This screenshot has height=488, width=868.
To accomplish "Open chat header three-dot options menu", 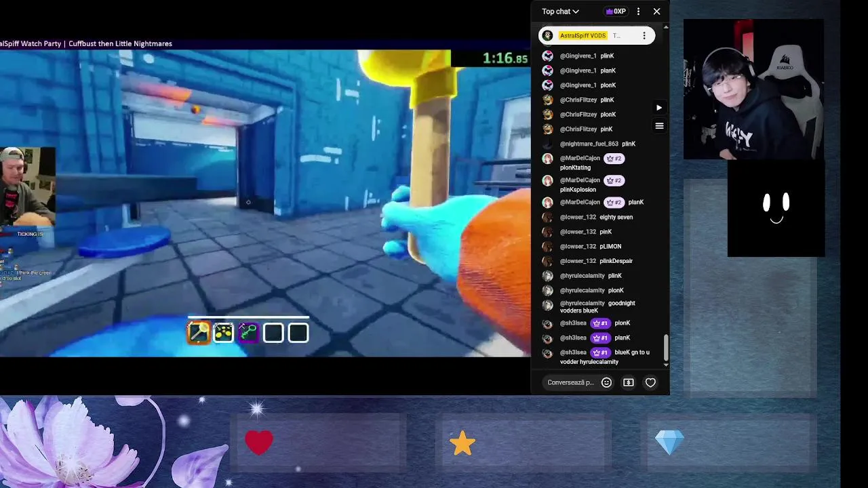I will click(638, 12).
